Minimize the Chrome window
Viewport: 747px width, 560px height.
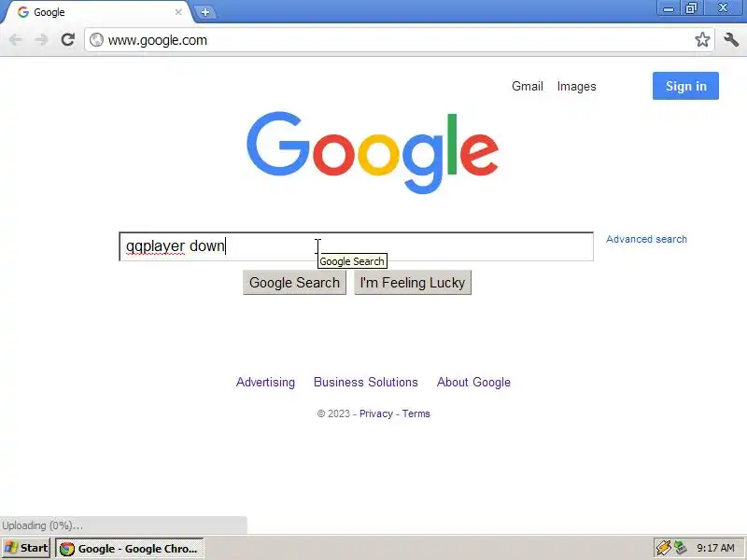coord(669,8)
